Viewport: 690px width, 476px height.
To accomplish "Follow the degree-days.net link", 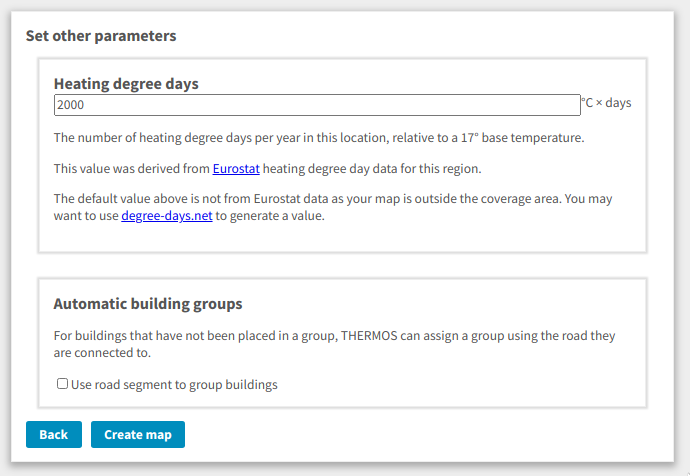I will click(167, 216).
